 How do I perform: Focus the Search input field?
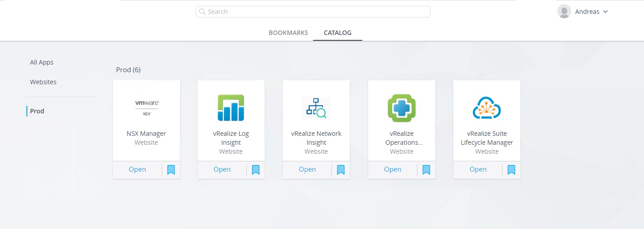313,12
